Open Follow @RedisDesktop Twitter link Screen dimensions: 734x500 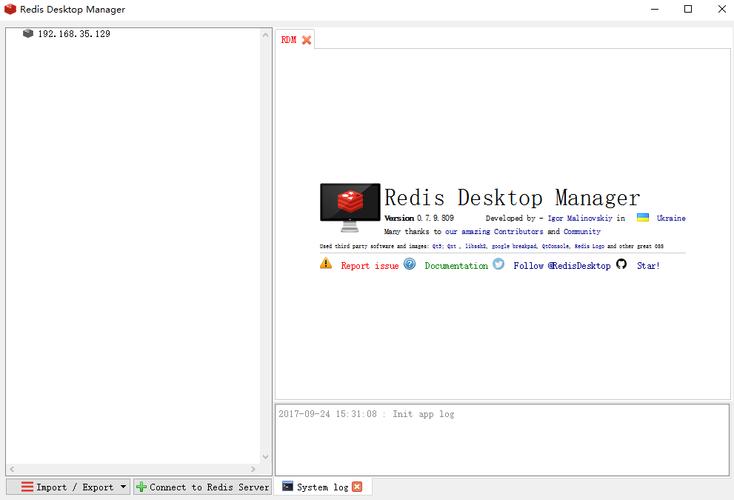pyautogui.click(x=562, y=265)
